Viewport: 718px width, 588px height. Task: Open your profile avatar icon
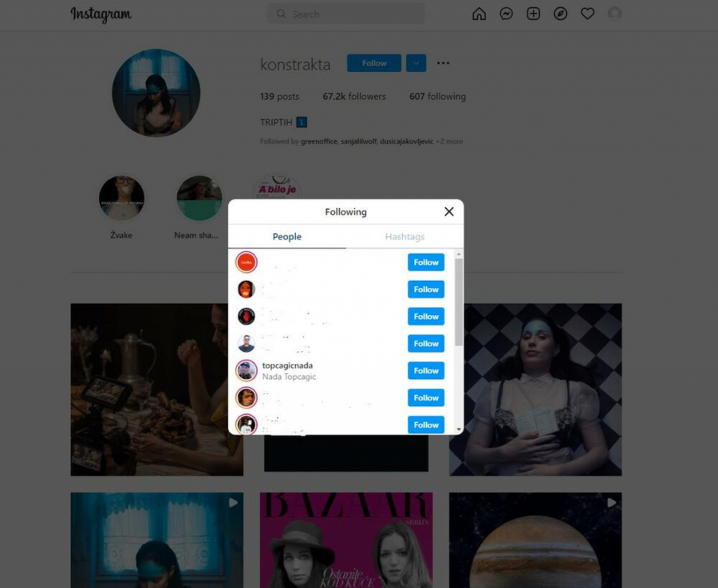(x=614, y=14)
